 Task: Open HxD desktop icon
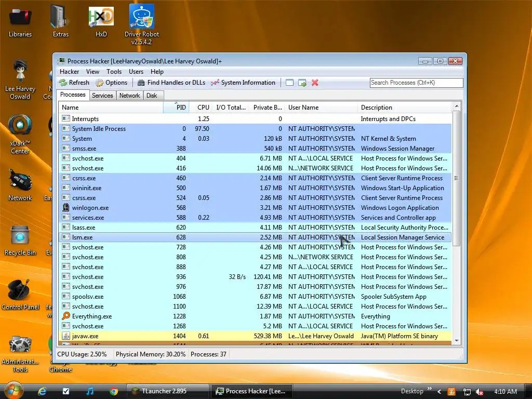(x=101, y=22)
